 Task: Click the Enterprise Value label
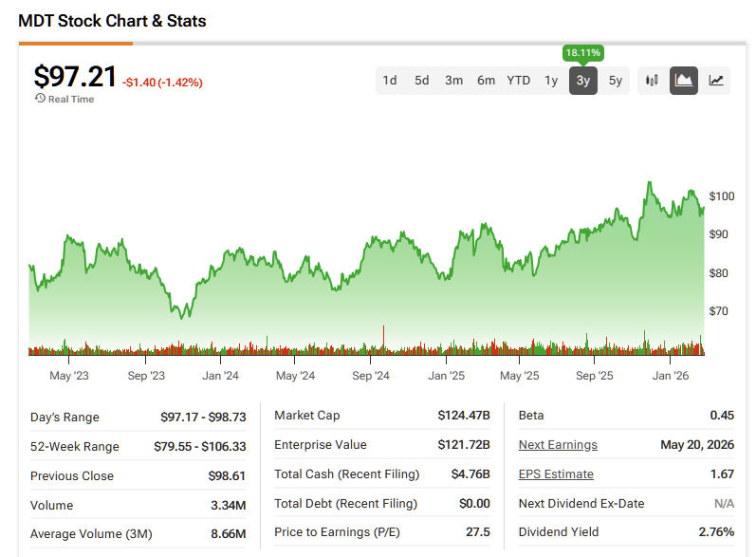321,445
